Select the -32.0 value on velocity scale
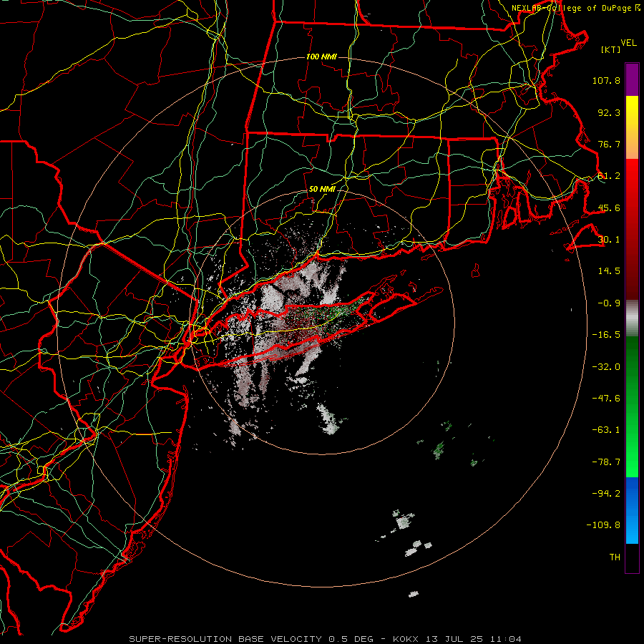This screenshot has width=644, height=644. pos(606,367)
